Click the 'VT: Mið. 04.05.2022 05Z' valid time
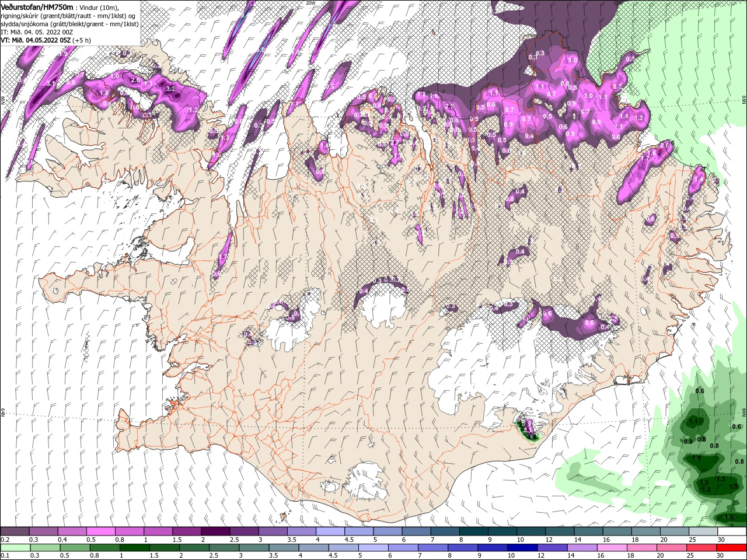This screenshot has width=747, height=560. [36, 40]
